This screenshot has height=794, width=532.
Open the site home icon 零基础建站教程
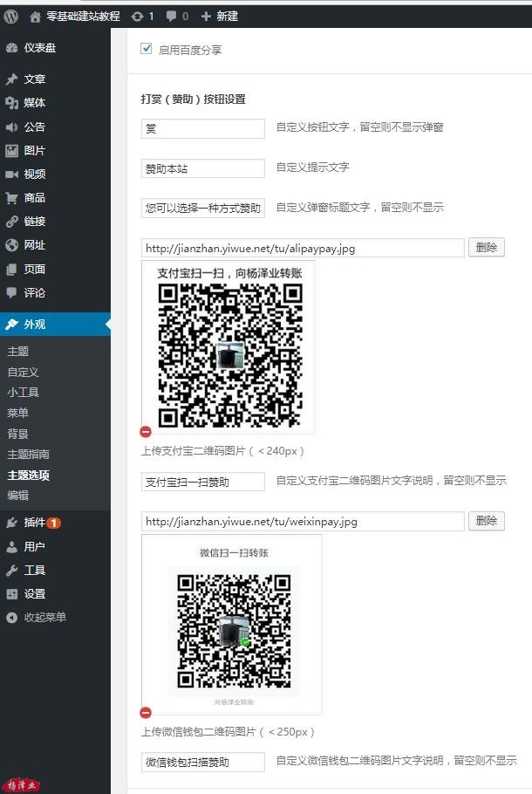[x=35, y=17]
